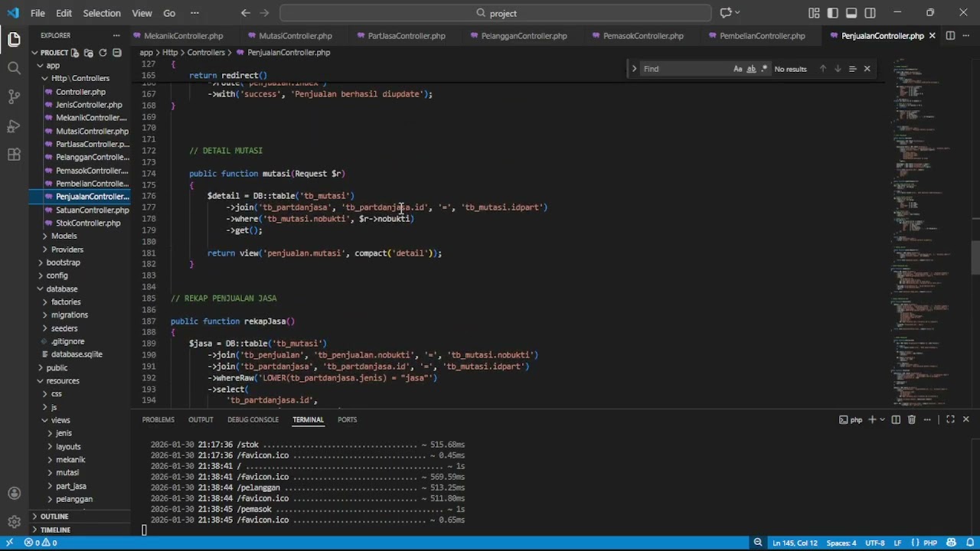
Task: Expand the TIMELINE section
Action: click(34, 530)
